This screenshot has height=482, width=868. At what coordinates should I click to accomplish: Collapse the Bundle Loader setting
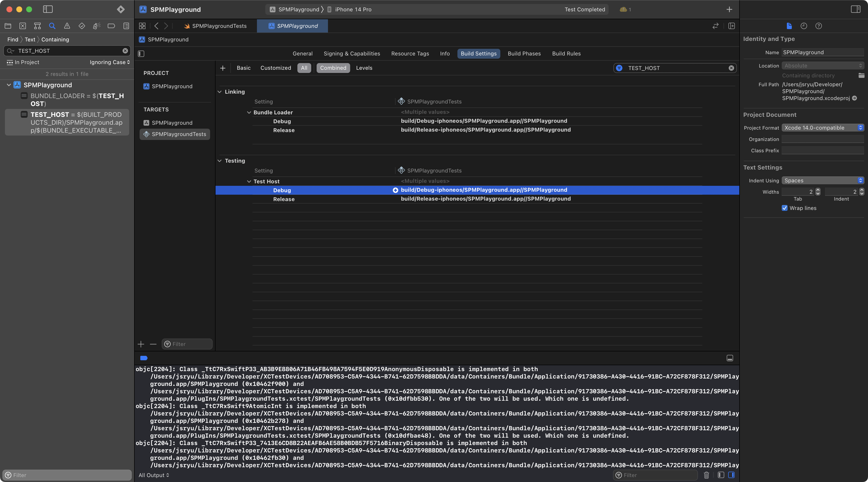[x=249, y=113]
